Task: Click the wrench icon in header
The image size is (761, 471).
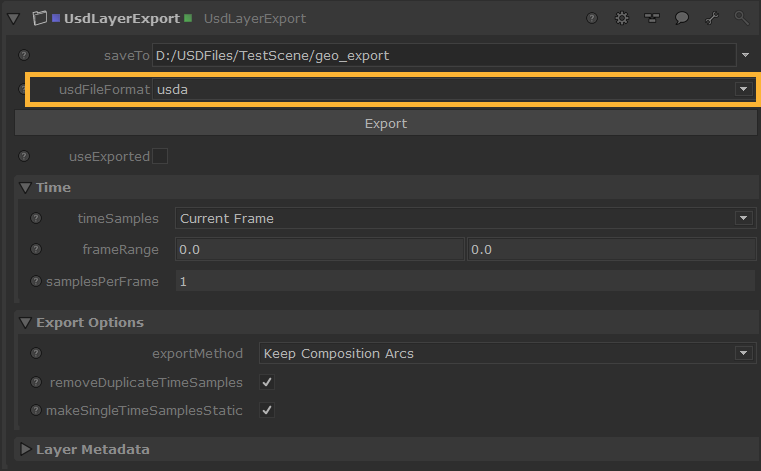Action: coord(712,18)
